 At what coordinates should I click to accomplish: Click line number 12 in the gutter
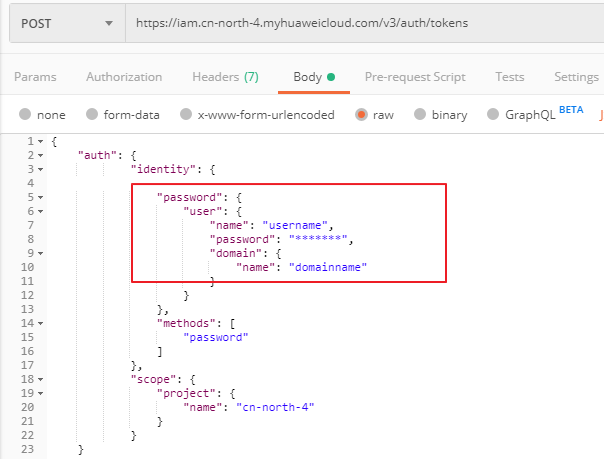(27, 295)
